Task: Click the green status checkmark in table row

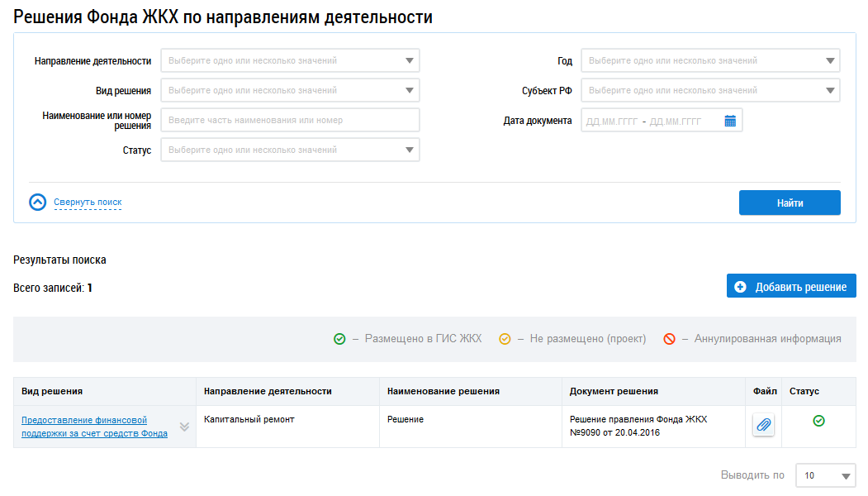Action: (x=818, y=421)
